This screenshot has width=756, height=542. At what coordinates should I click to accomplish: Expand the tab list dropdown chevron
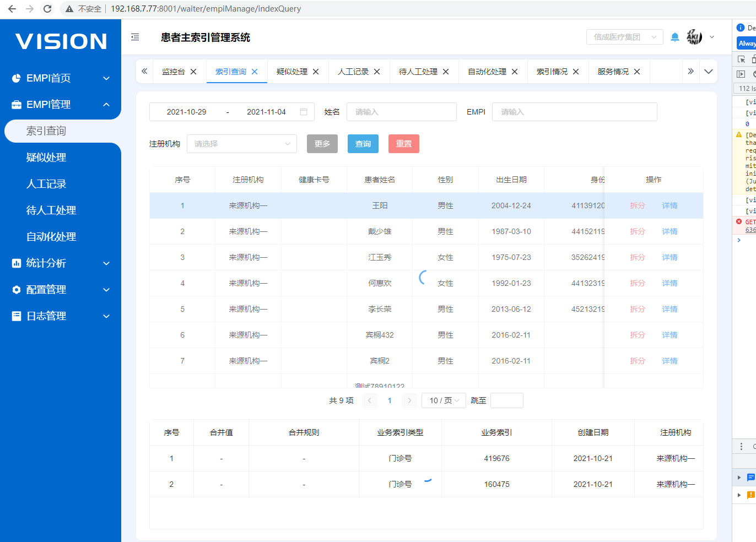point(709,72)
